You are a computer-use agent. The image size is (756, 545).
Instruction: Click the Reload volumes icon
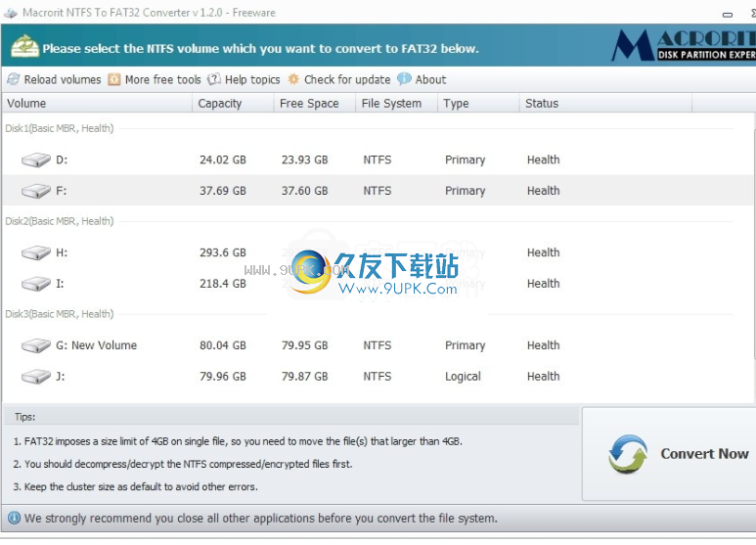coord(14,79)
